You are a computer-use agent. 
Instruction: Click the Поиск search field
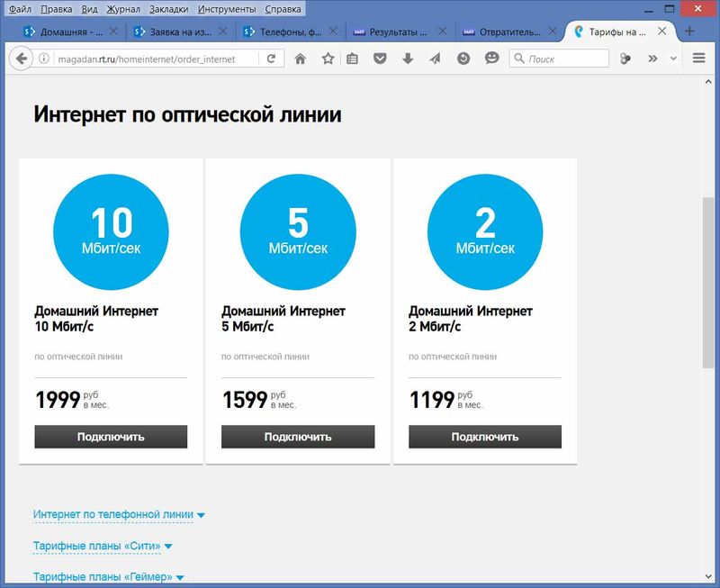pos(562,59)
